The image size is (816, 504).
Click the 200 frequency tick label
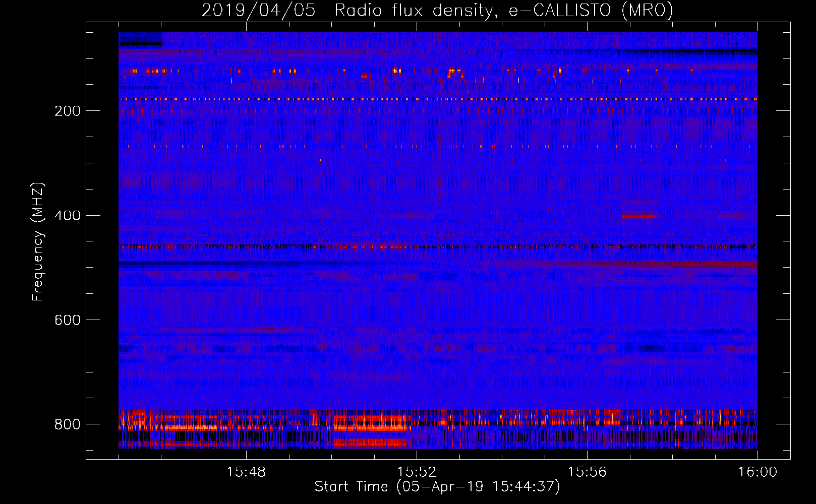pos(68,111)
